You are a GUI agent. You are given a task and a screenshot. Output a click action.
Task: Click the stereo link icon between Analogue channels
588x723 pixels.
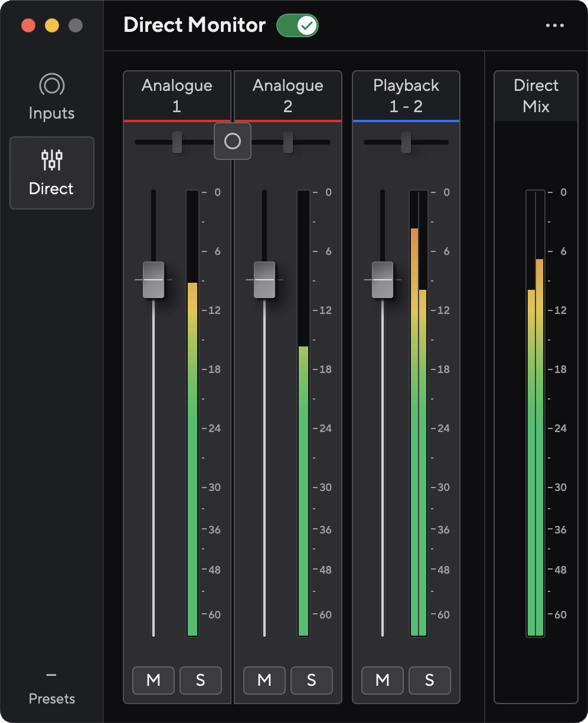232,141
